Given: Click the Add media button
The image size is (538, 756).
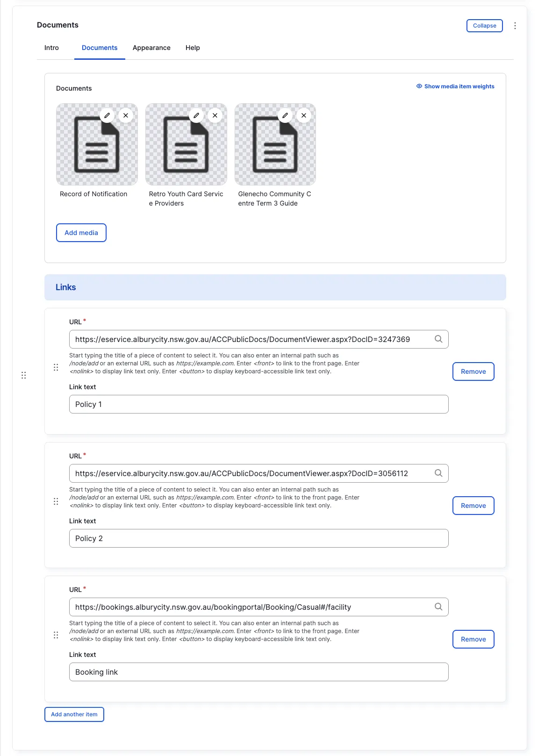Looking at the screenshot, I should point(81,233).
